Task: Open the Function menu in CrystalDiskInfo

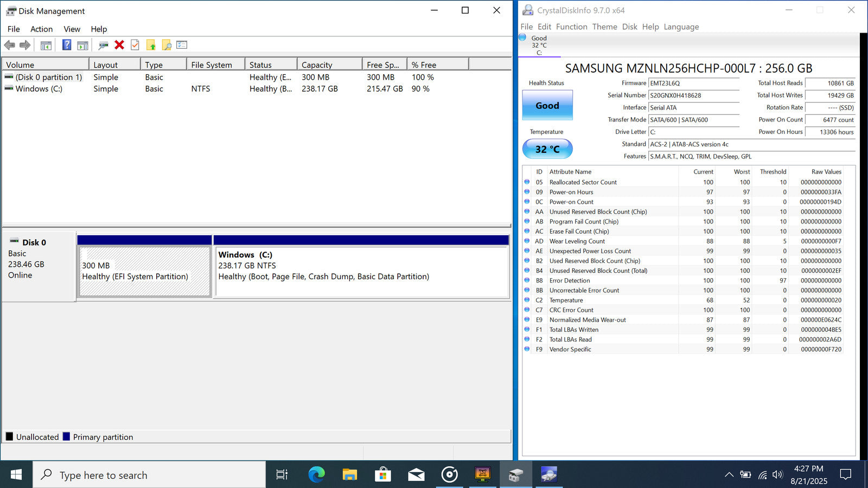Action: click(571, 27)
